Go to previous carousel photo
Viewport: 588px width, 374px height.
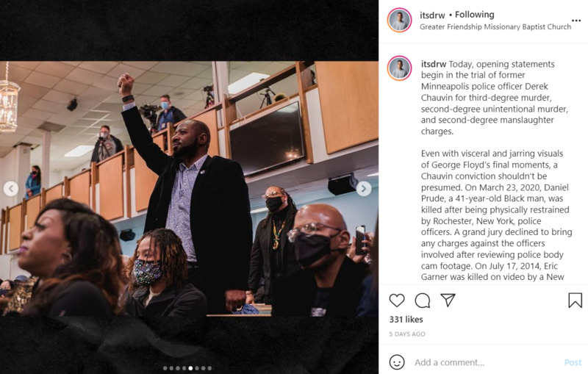click(x=10, y=189)
